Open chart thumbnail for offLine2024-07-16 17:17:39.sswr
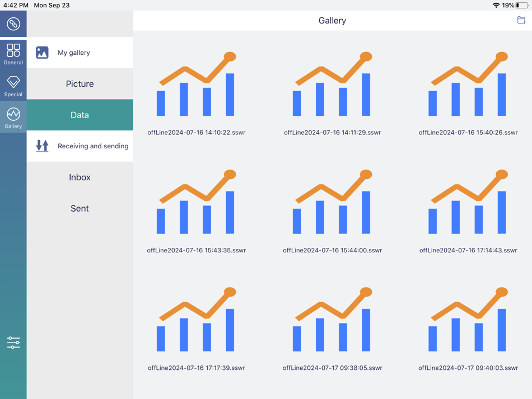 [197, 320]
